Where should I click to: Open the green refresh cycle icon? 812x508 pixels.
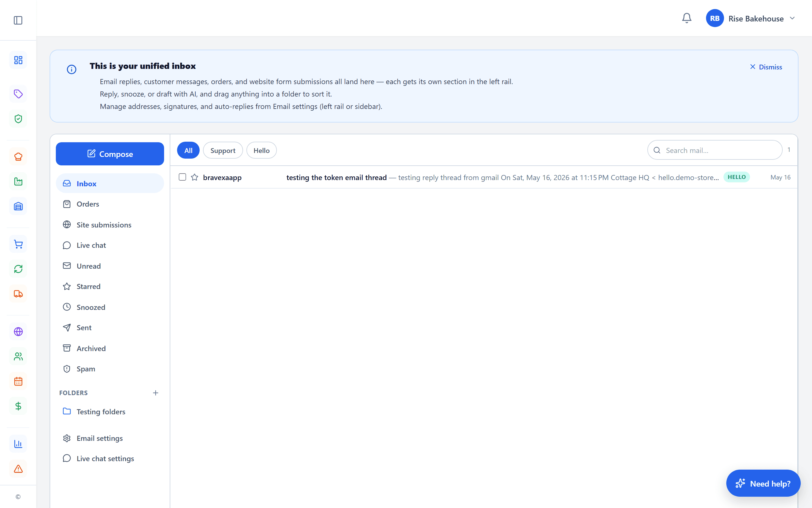tap(18, 269)
